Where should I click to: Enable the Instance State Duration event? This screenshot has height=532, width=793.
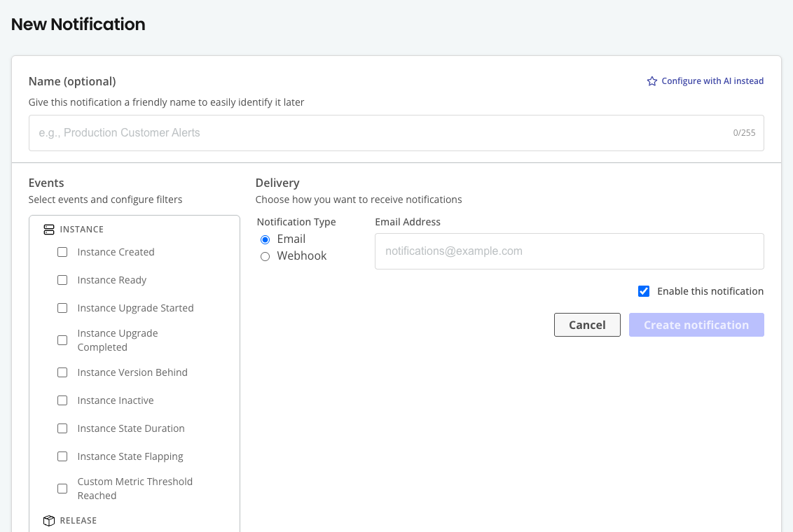click(x=62, y=428)
